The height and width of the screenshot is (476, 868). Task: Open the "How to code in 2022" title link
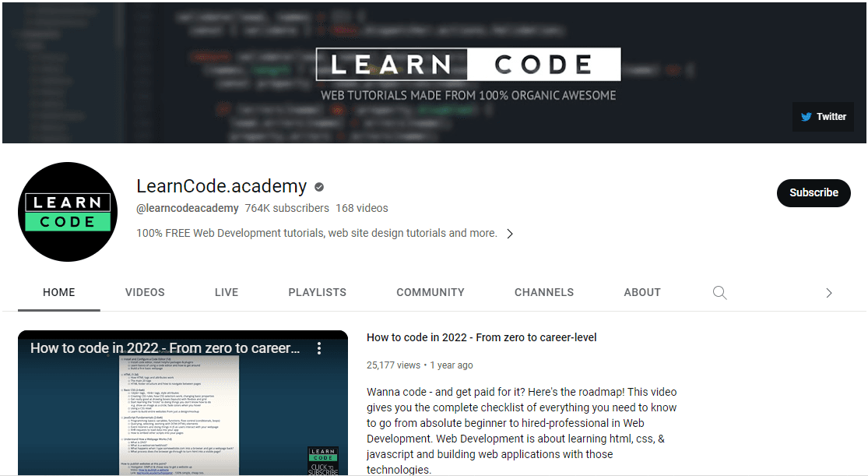[481, 337]
